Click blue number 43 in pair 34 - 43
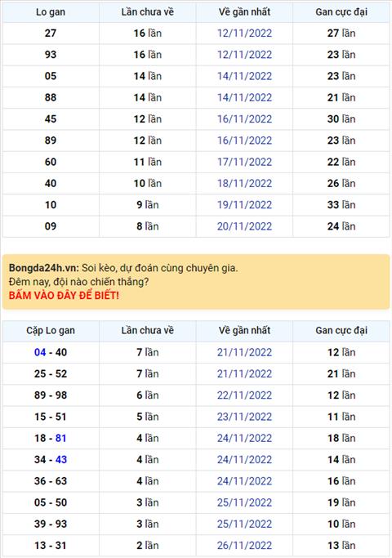The image size is (392, 558). point(60,459)
